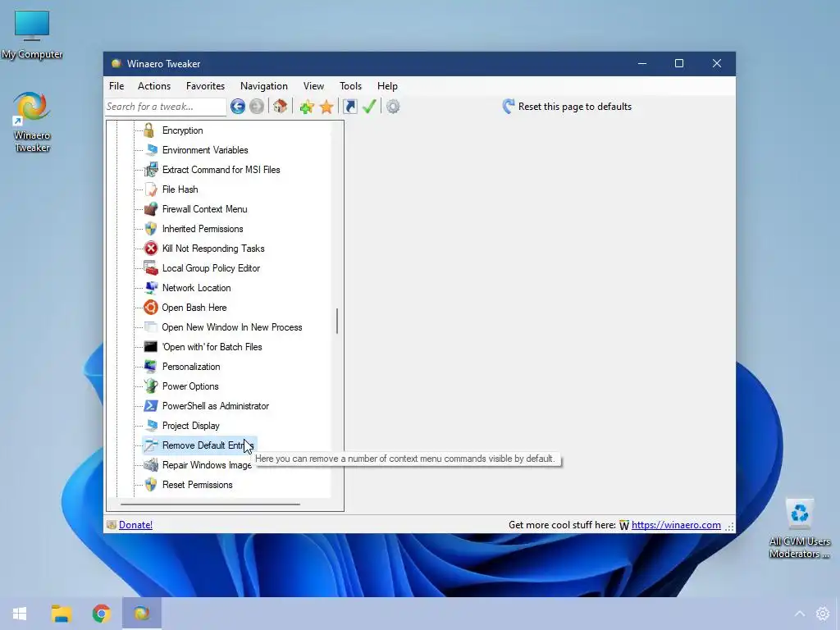This screenshot has width=840, height=630.
Task: Click the Project Display icon
Action: click(151, 426)
